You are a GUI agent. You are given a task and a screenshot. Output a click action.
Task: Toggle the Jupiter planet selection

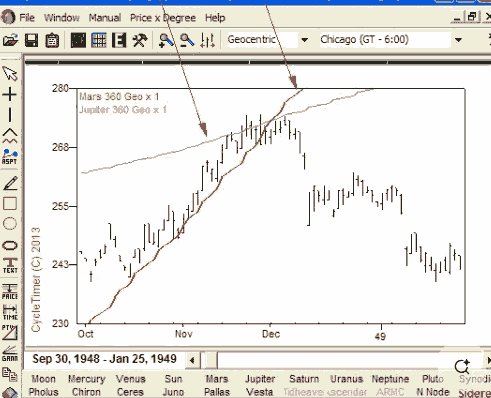click(260, 379)
